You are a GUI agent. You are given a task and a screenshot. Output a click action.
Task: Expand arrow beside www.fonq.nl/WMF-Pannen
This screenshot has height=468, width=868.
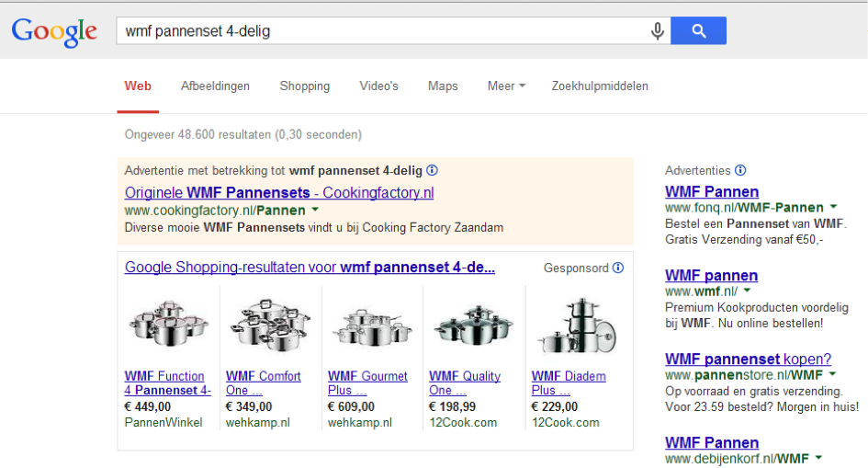pyautogui.click(x=833, y=207)
